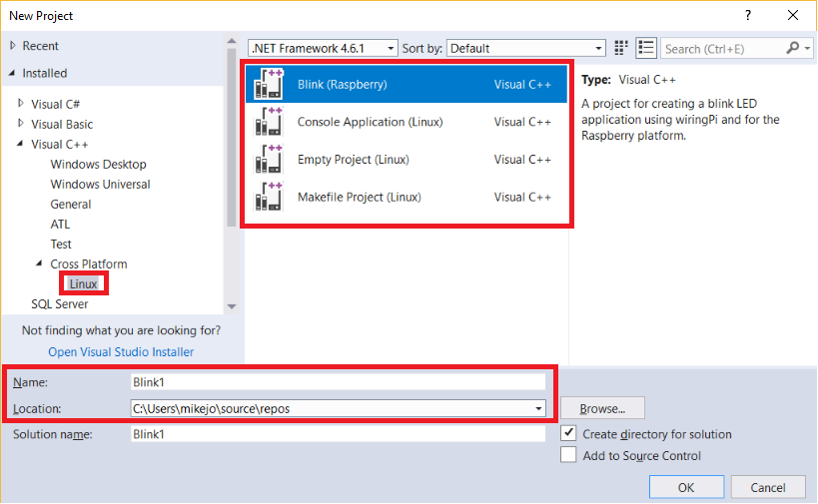Switch to medium icons list view

point(646,48)
